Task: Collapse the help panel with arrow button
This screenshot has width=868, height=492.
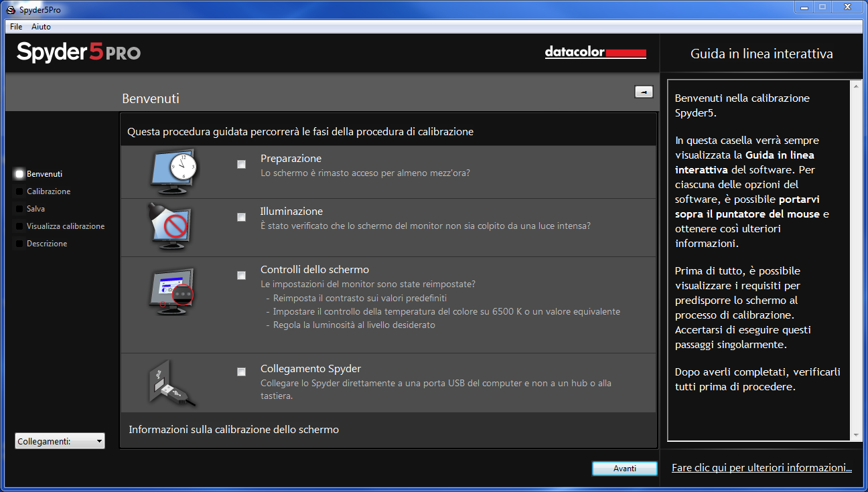Action: [x=644, y=92]
